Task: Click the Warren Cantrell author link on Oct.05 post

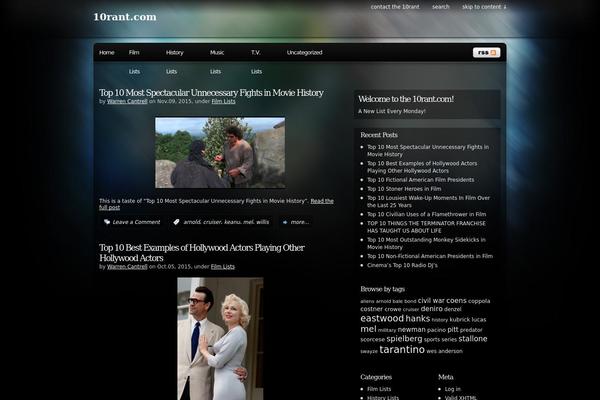Action: (x=127, y=267)
